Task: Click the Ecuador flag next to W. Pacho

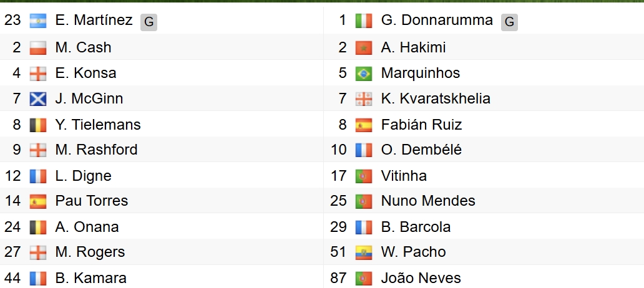Action: (x=364, y=252)
